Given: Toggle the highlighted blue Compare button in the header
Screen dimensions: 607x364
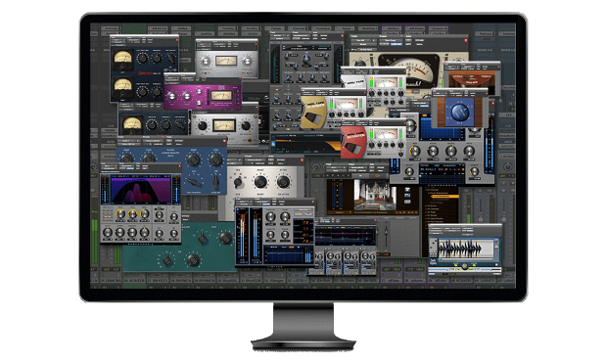Looking at the screenshot, I should click(396, 44).
